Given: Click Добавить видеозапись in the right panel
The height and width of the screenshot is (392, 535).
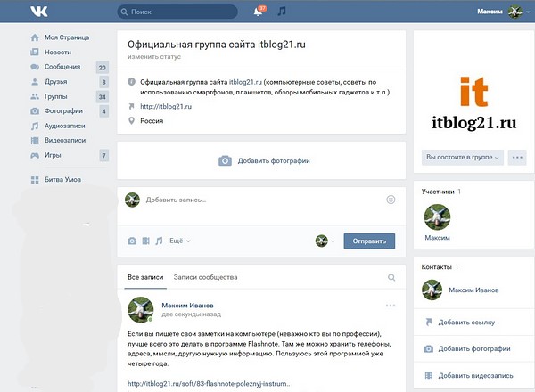Looking at the screenshot, I should coord(475,376).
